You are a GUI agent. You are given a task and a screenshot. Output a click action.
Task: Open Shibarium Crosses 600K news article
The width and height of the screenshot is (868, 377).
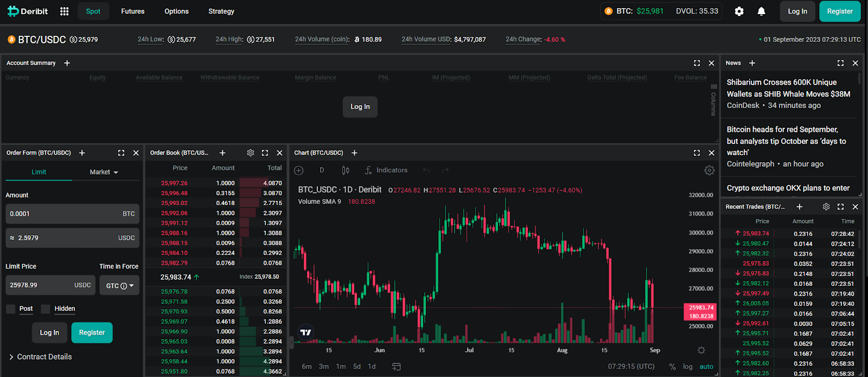[x=788, y=88]
